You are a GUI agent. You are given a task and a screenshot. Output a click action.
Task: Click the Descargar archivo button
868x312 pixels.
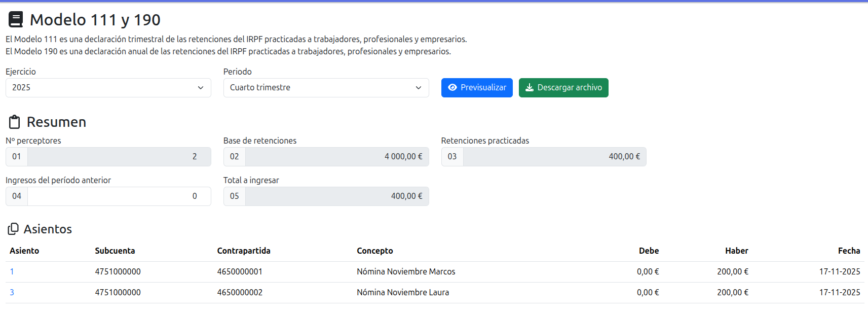(x=563, y=88)
